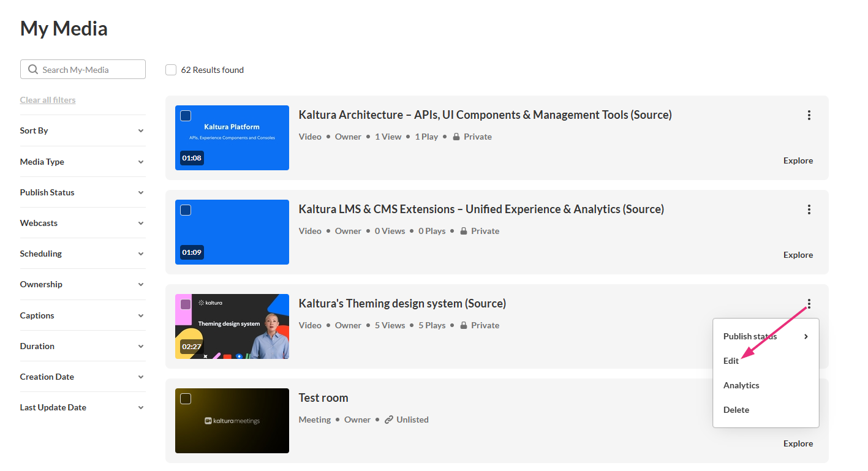Click Explore on Test room card
868x471 pixels.
(x=798, y=443)
